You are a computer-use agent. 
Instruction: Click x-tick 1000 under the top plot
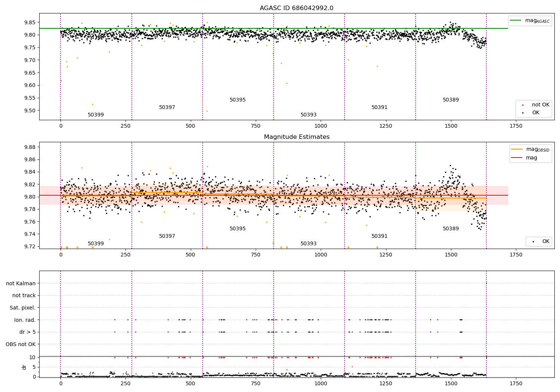pos(321,126)
